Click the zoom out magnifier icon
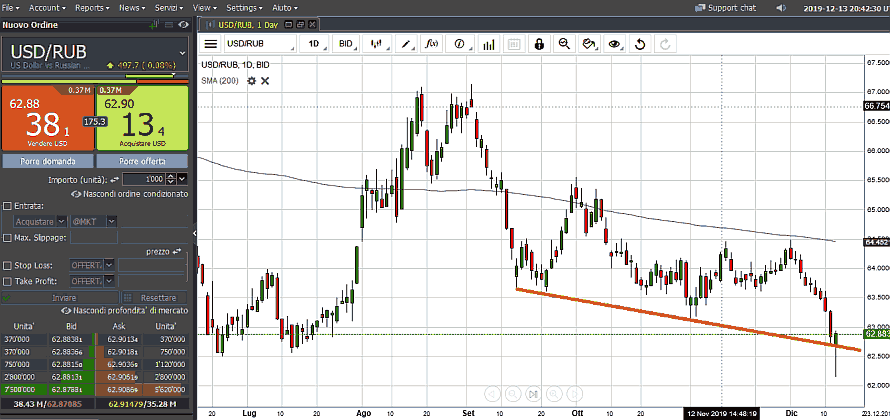The image size is (890, 420). [x=564, y=44]
